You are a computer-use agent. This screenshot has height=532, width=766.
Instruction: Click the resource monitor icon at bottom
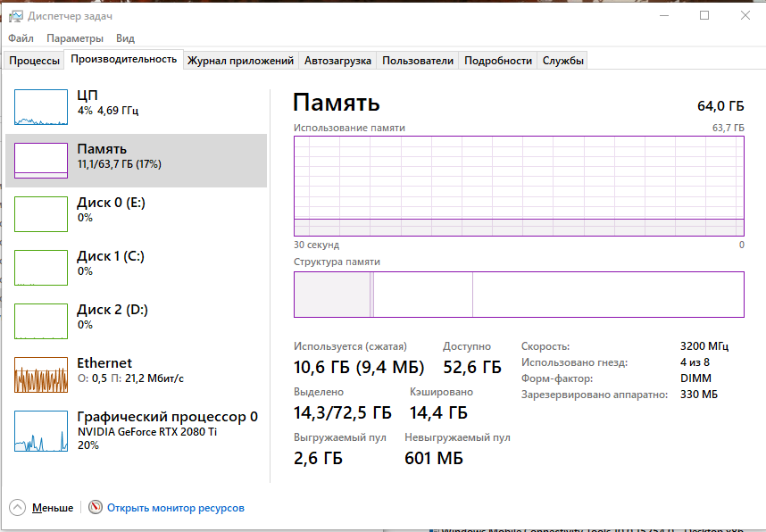point(96,508)
